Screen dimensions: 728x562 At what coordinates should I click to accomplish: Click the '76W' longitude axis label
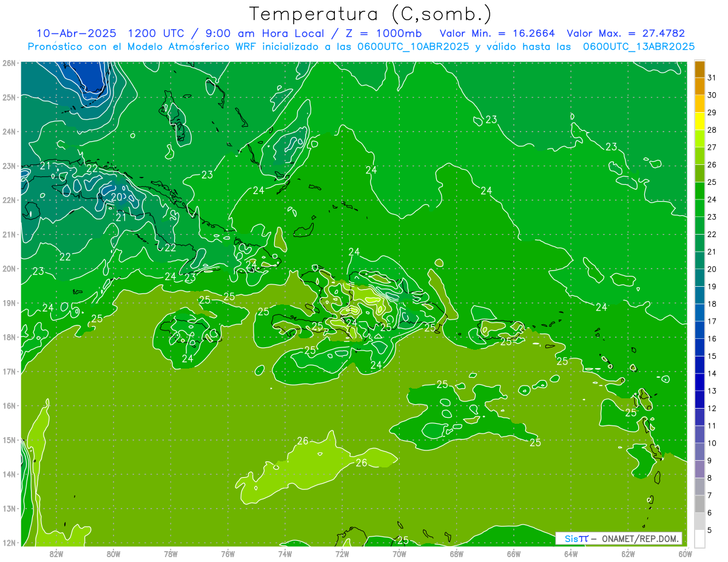pyautogui.click(x=227, y=554)
